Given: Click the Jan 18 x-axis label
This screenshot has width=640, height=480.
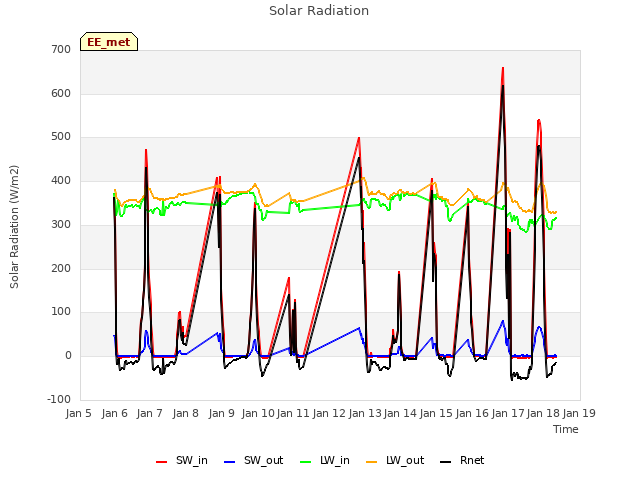Looking at the screenshot, I should tap(543, 413).
